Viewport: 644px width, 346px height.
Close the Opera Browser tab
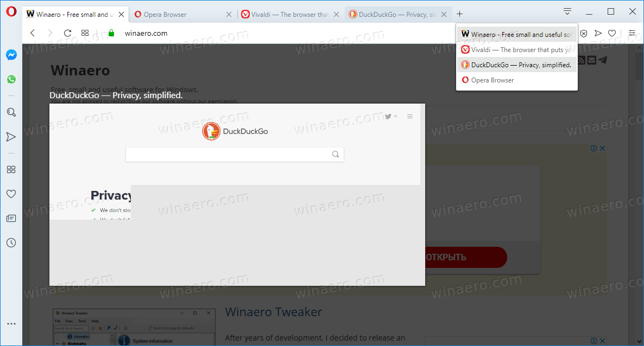pos(229,14)
